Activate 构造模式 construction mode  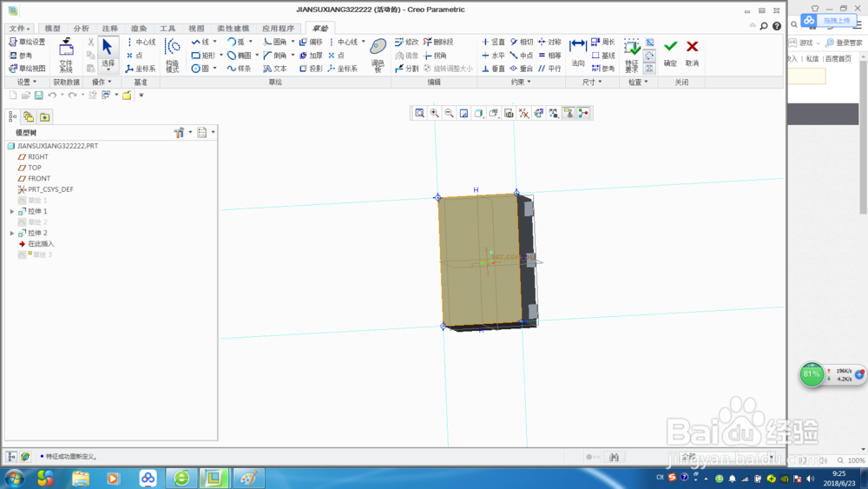pyautogui.click(x=173, y=56)
